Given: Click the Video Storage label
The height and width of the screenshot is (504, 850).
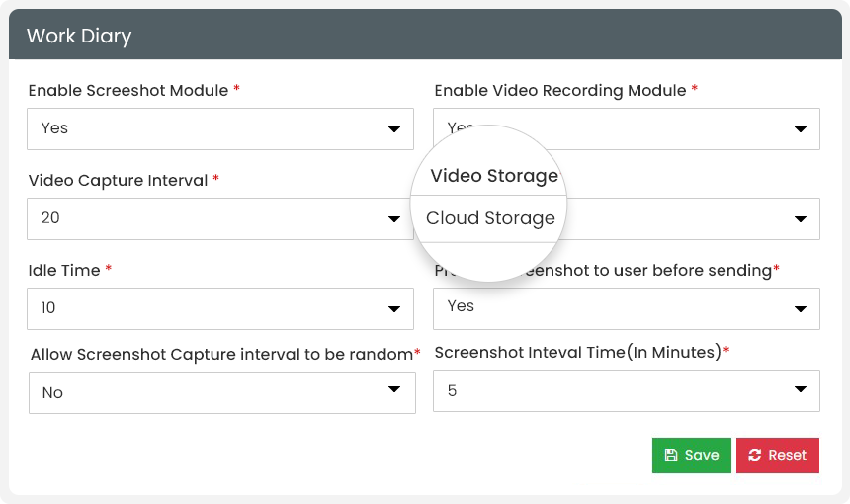Looking at the screenshot, I should (x=494, y=176).
